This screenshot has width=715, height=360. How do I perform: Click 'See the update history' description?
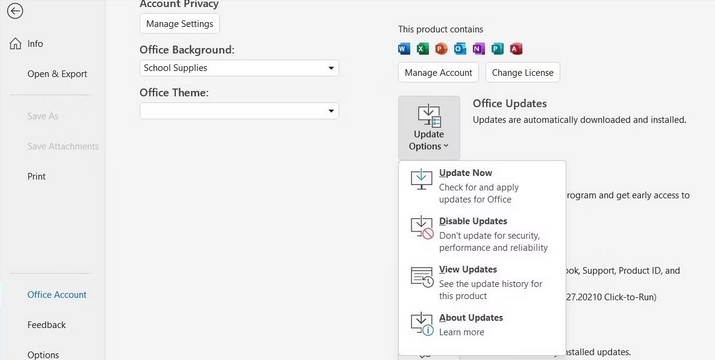(x=491, y=290)
